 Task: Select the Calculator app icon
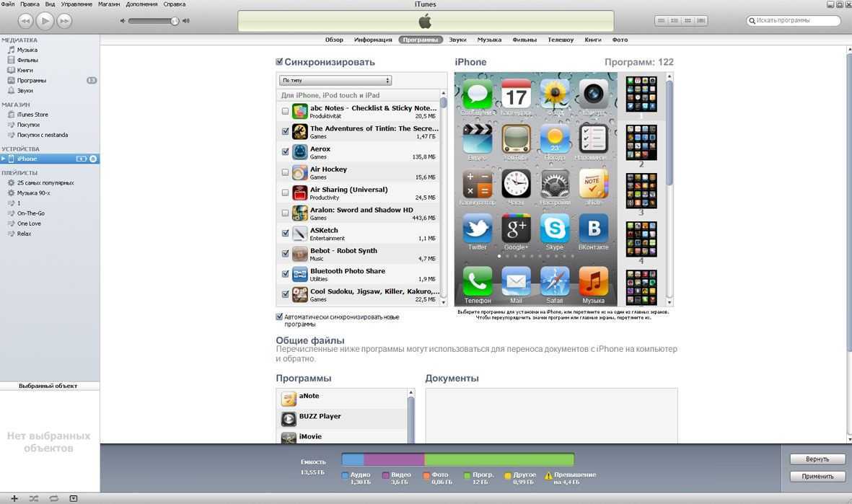(478, 184)
